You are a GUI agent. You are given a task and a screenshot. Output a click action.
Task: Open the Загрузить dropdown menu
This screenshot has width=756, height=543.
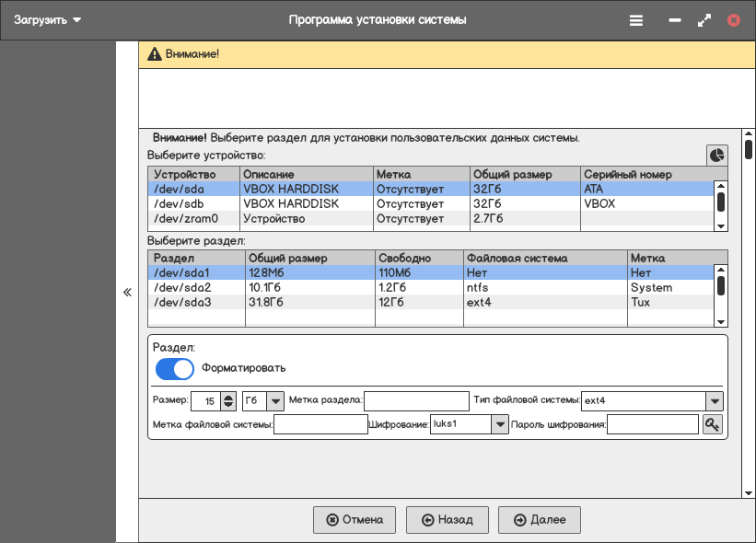(47, 20)
